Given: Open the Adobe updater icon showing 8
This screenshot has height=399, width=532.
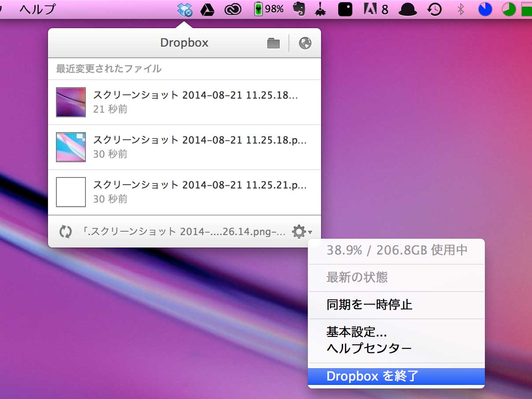Looking at the screenshot, I should point(376,9).
